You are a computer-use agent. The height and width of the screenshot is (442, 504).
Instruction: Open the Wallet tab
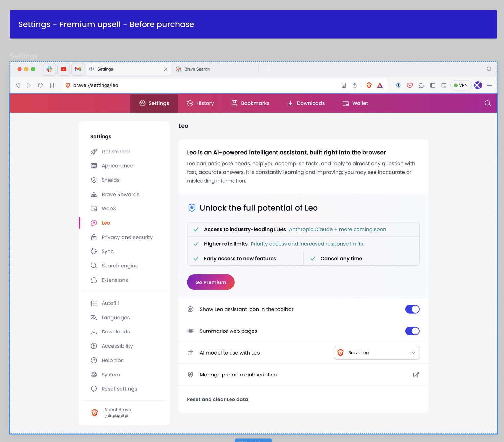coord(355,103)
